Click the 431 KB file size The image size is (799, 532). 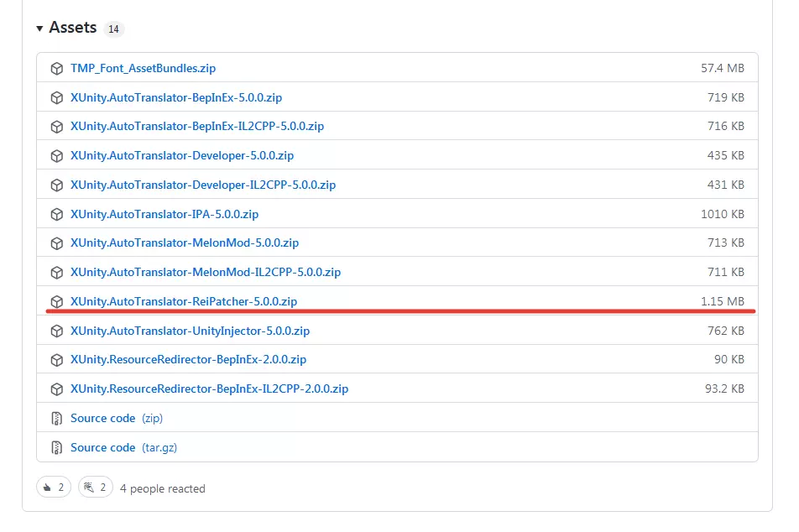click(x=726, y=185)
